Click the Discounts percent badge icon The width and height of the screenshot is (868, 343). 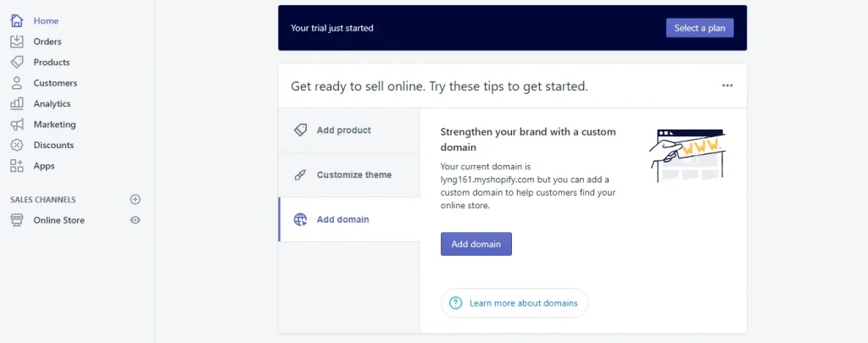coord(16,145)
